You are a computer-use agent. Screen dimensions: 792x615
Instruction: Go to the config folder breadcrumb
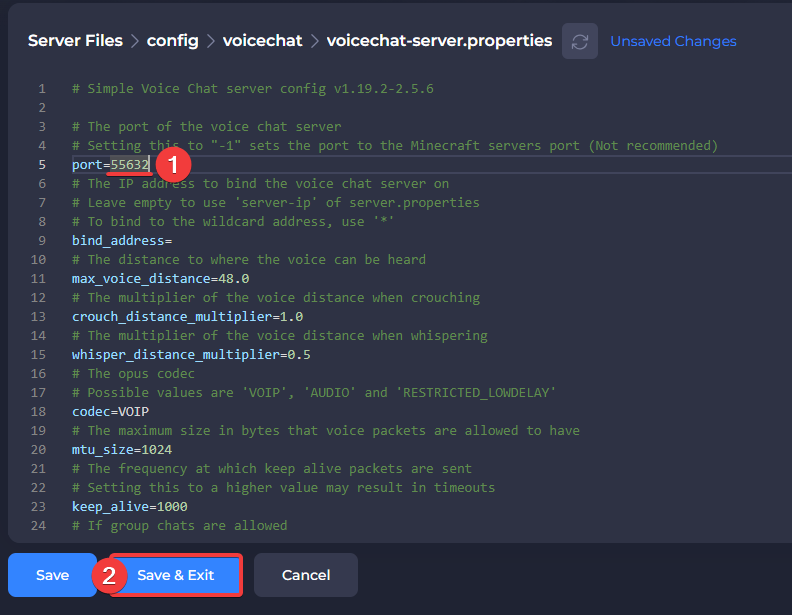click(172, 40)
